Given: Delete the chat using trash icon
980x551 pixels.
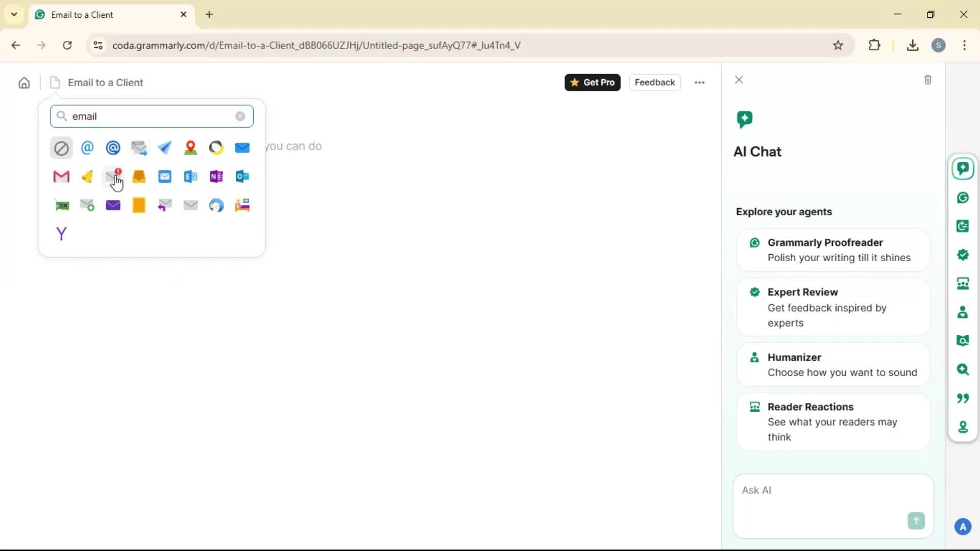Looking at the screenshot, I should click(x=927, y=80).
